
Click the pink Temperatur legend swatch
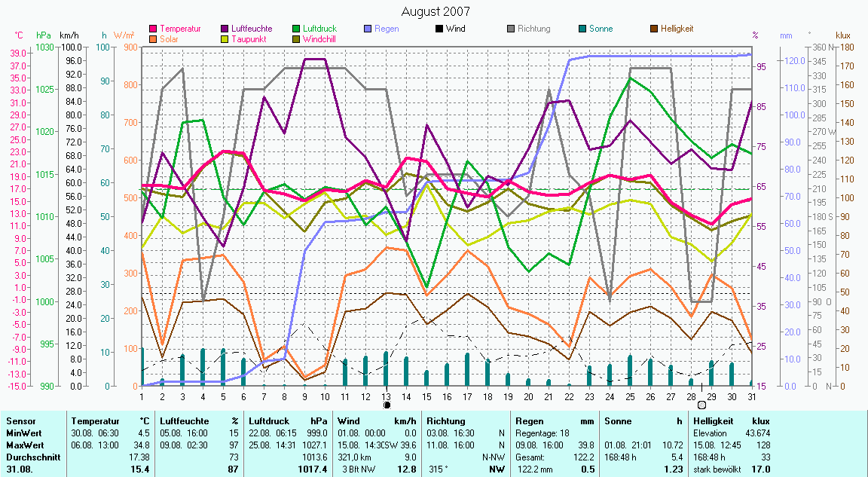154,29
